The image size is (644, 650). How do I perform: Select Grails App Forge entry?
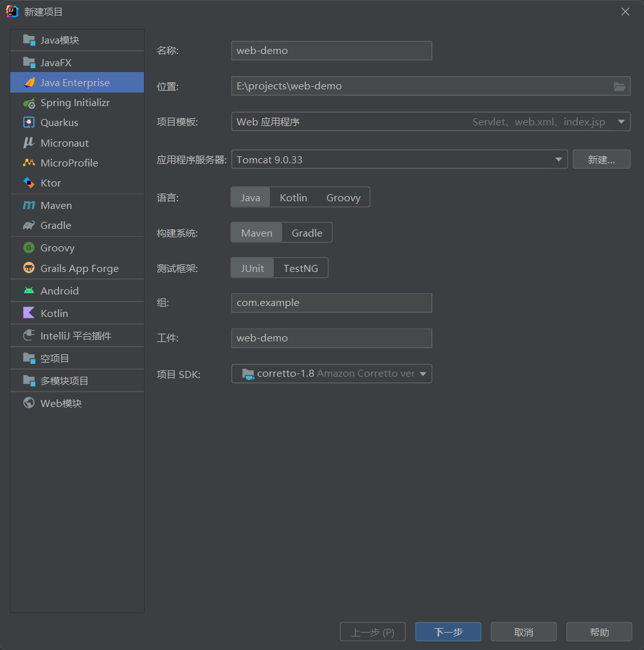[77, 268]
